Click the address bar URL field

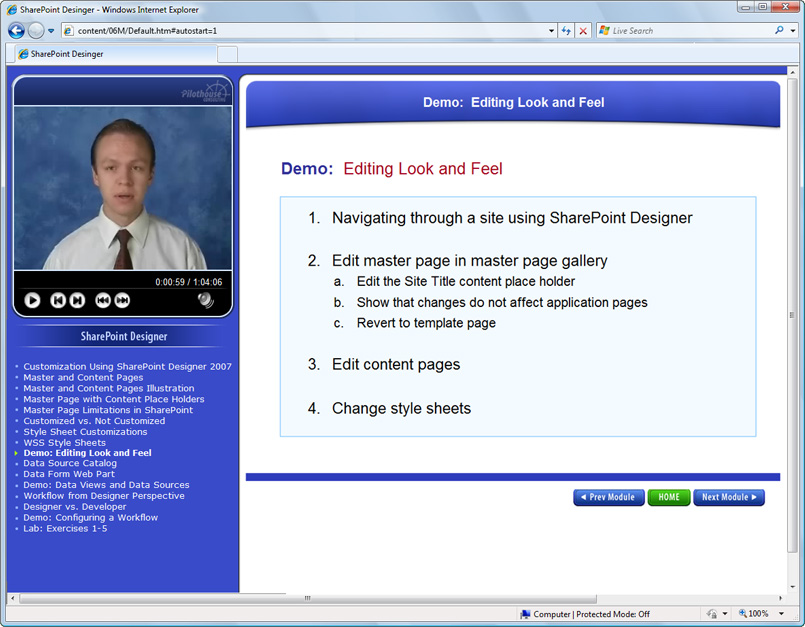[x=305, y=31]
